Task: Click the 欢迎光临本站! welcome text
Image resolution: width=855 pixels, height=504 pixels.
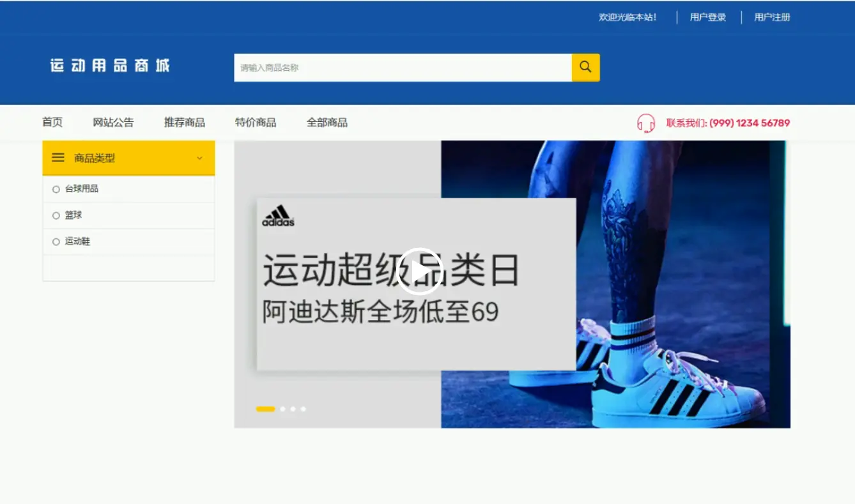Action: [x=628, y=17]
